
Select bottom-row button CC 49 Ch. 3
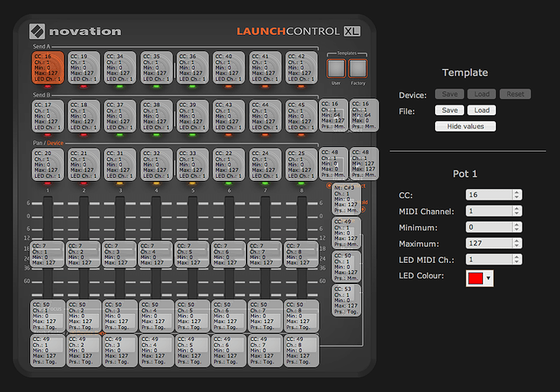[120, 351]
